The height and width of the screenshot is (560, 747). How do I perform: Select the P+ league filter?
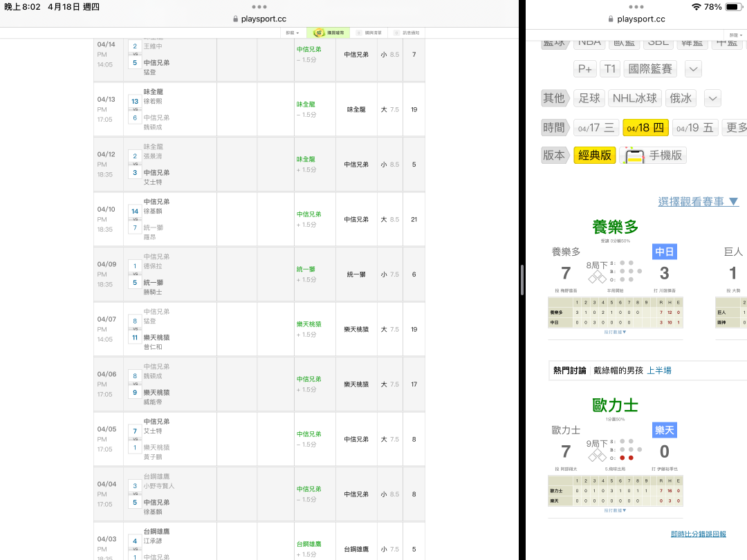click(584, 69)
